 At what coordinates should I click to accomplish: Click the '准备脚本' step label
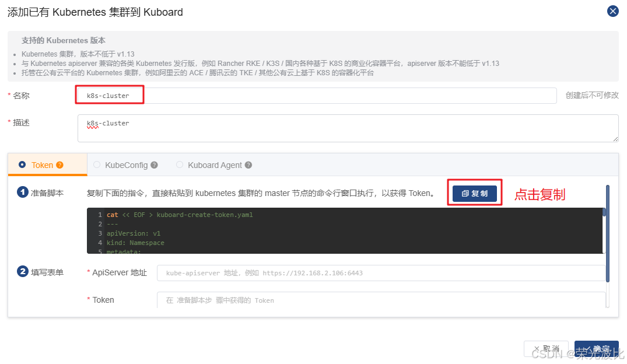(47, 193)
